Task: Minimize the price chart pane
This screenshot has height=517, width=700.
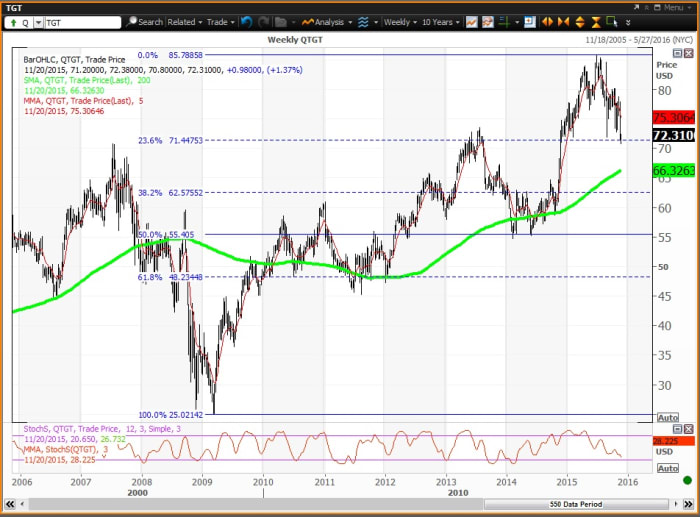Action: pos(677,54)
